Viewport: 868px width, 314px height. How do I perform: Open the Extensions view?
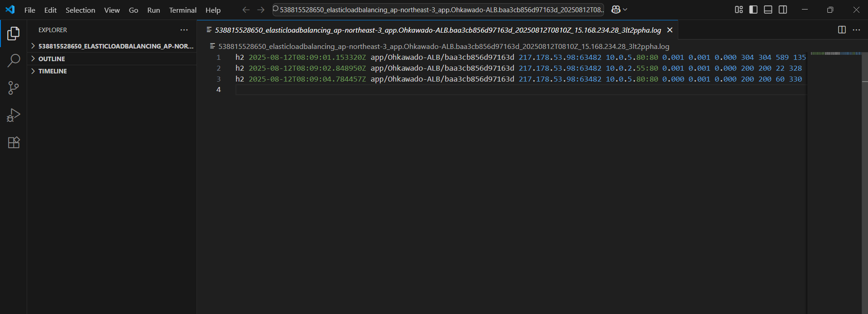tap(14, 142)
